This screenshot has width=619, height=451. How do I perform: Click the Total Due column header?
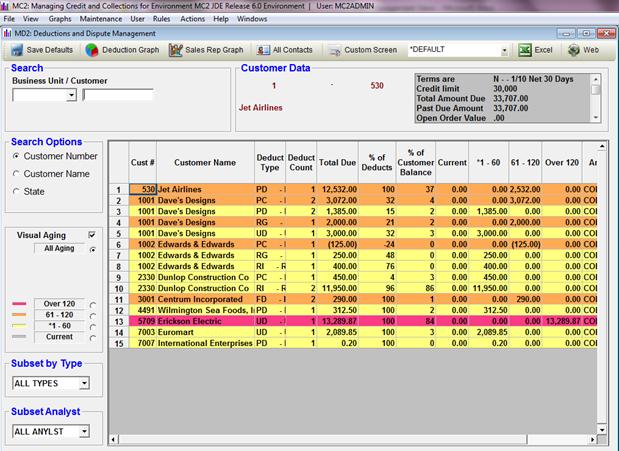click(337, 163)
